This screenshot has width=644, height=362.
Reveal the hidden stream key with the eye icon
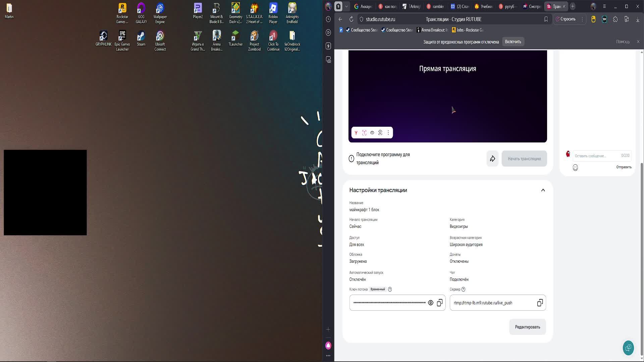tap(431, 303)
